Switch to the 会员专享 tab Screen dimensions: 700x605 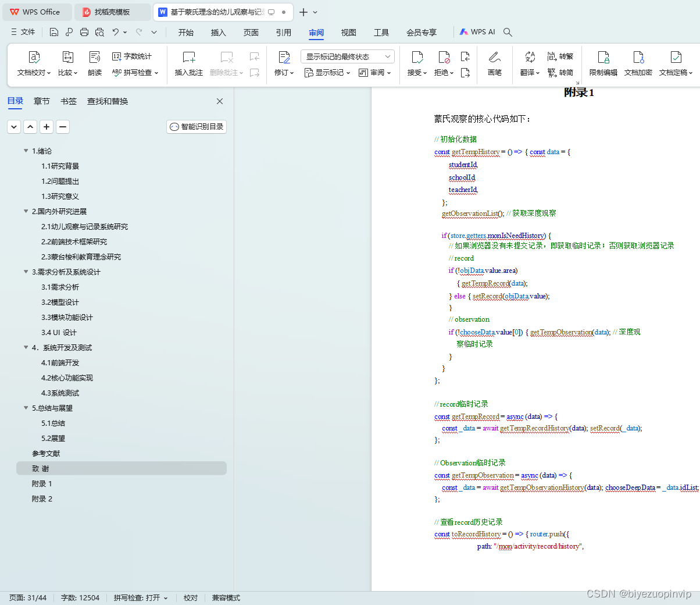[x=422, y=33]
